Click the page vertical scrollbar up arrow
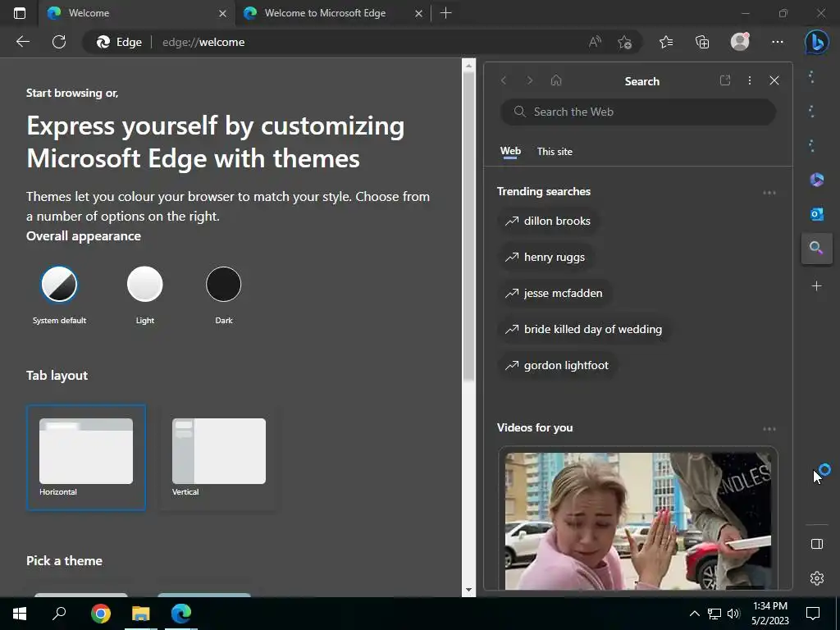840x630 pixels. [468, 66]
